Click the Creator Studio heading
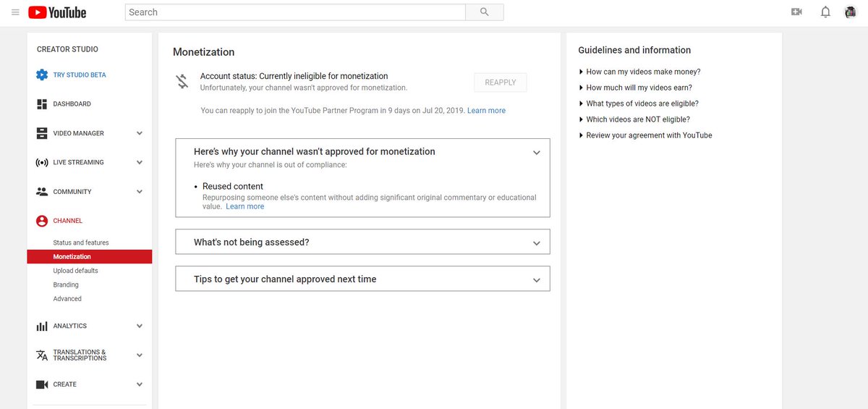Viewport: 868px width, 409px height. point(67,49)
